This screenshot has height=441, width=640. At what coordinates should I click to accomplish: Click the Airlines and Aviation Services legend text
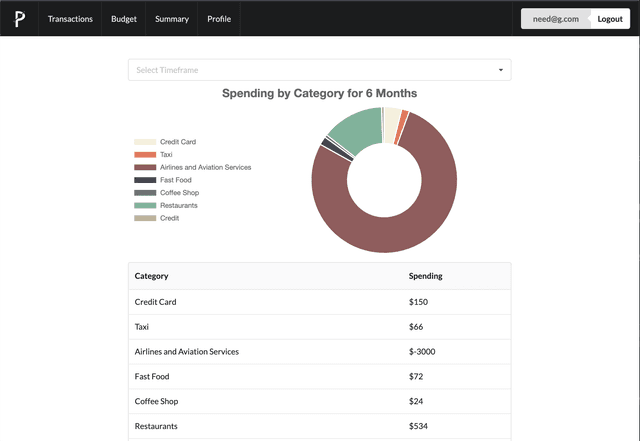(x=206, y=167)
